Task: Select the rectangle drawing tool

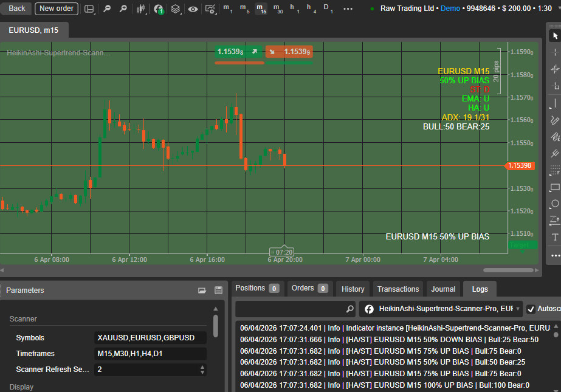Action: (554, 187)
